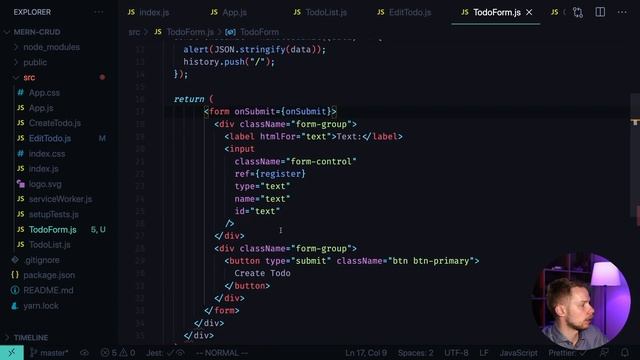Open index.js in the explorer tree
This screenshot has height=360, width=640.
tap(43, 169)
